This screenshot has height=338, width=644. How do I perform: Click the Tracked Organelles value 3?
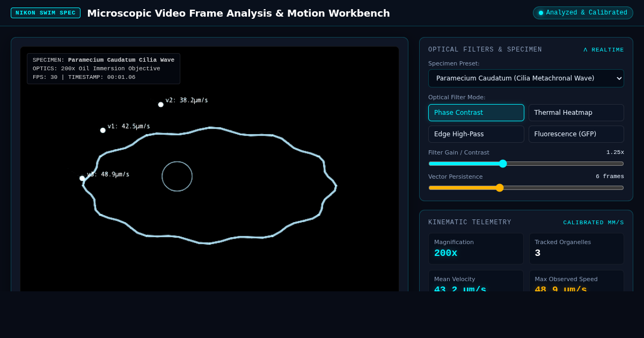click(x=538, y=253)
